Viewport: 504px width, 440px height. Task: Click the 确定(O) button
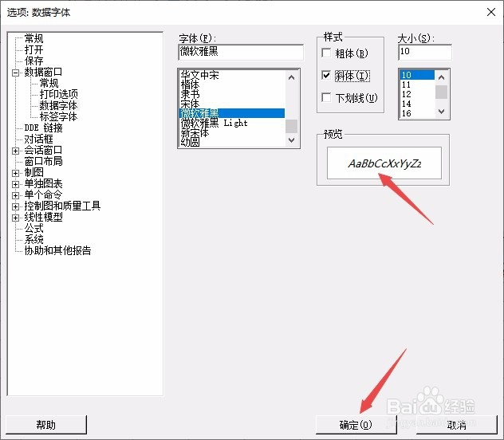coord(356,425)
